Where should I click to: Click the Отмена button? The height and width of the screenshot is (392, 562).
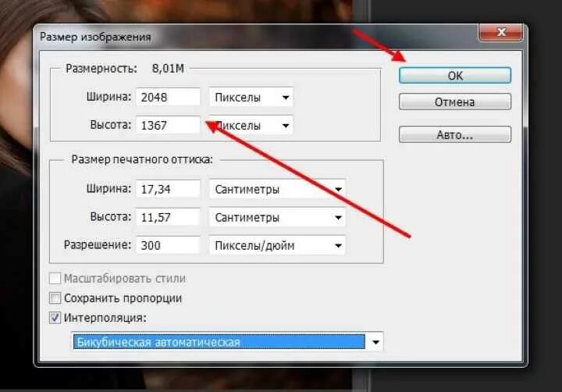click(x=455, y=102)
